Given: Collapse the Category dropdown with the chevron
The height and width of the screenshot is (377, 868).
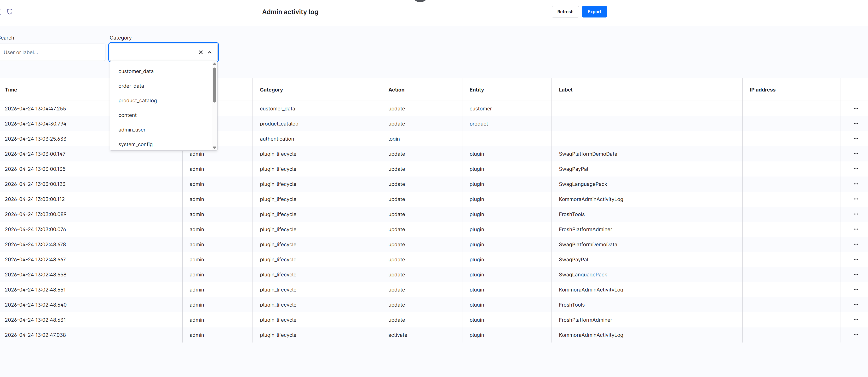Looking at the screenshot, I should point(210,52).
